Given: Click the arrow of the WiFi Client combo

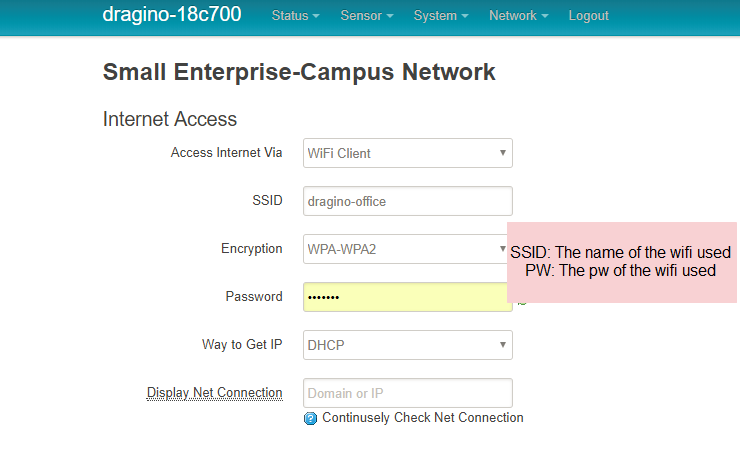Looking at the screenshot, I should coord(503,153).
